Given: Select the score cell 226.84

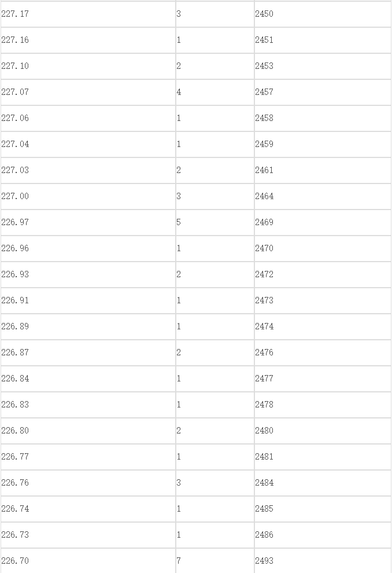Looking at the screenshot, I should click(x=88, y=379).
